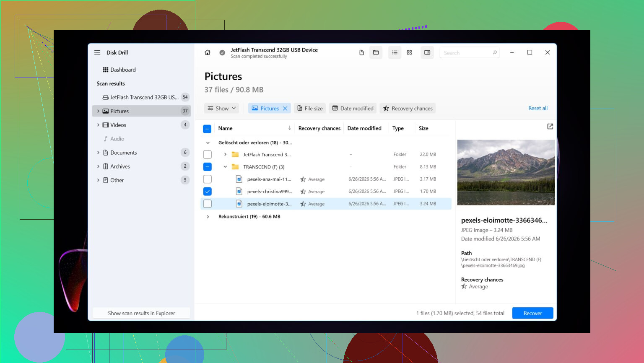Click the Reset all link
Image resolution: width=644 pixels, height=363 pixels.
click(538, 108)
